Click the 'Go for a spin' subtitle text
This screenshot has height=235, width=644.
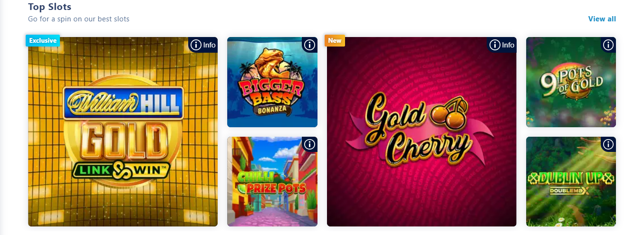(79, 19)
